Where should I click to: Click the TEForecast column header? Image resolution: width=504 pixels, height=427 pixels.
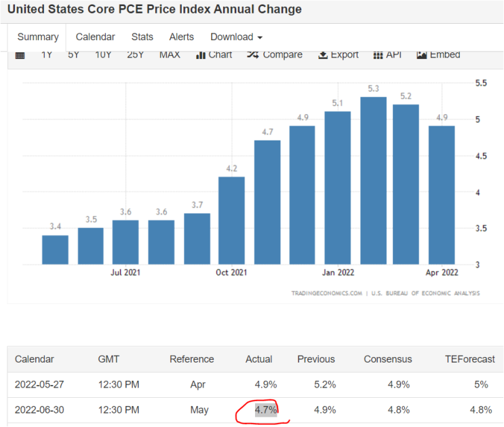pyautogui.click(x=469, y=359)
